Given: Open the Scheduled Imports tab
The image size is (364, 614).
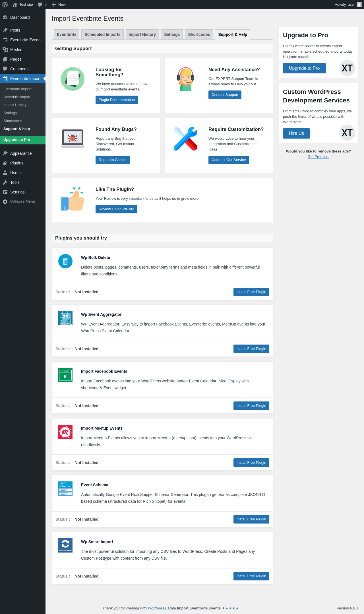Looking at the screenshot, I should tap(102, 34).
